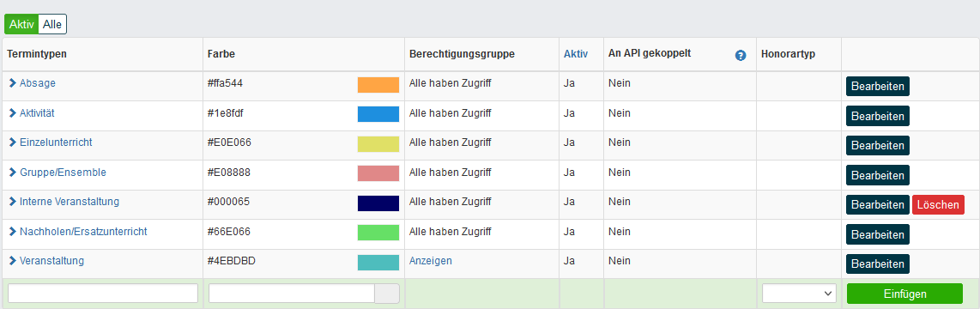Focus the new Termintyp name input field
980x309 pixels.
point(103,293)
